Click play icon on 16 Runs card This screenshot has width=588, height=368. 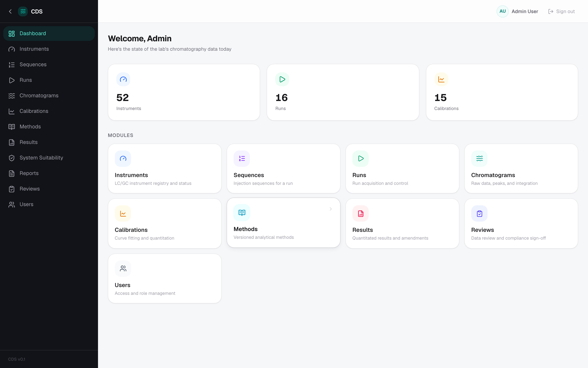pos(282,79)
